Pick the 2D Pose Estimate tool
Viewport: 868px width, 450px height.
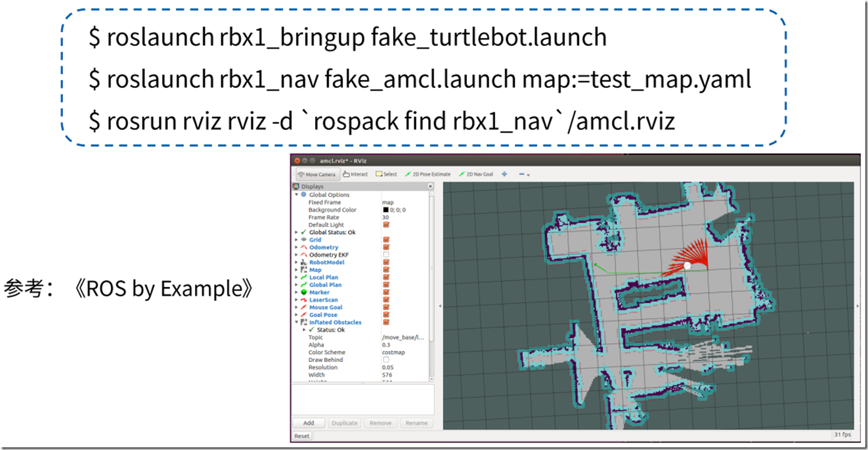(427, 174)
